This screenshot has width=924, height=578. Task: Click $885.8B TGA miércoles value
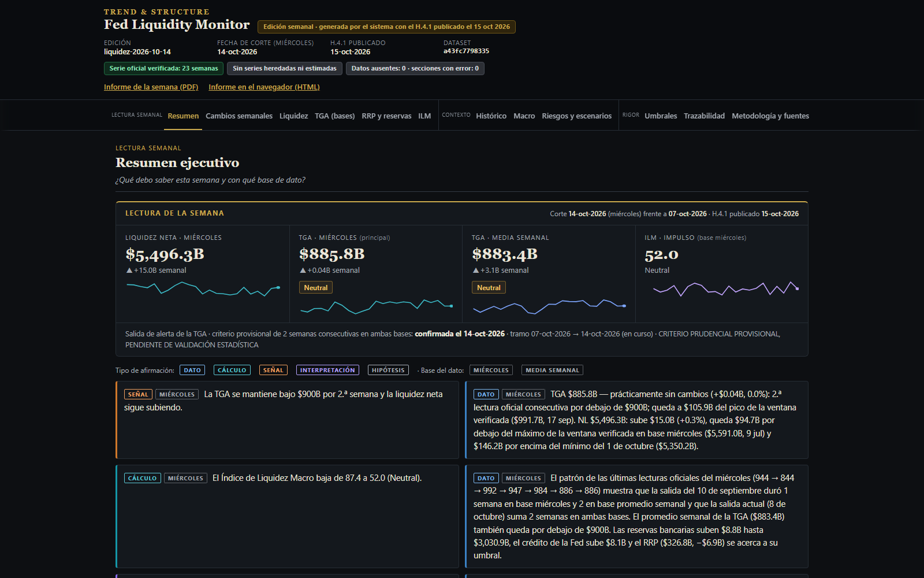[x=331, y=254]
